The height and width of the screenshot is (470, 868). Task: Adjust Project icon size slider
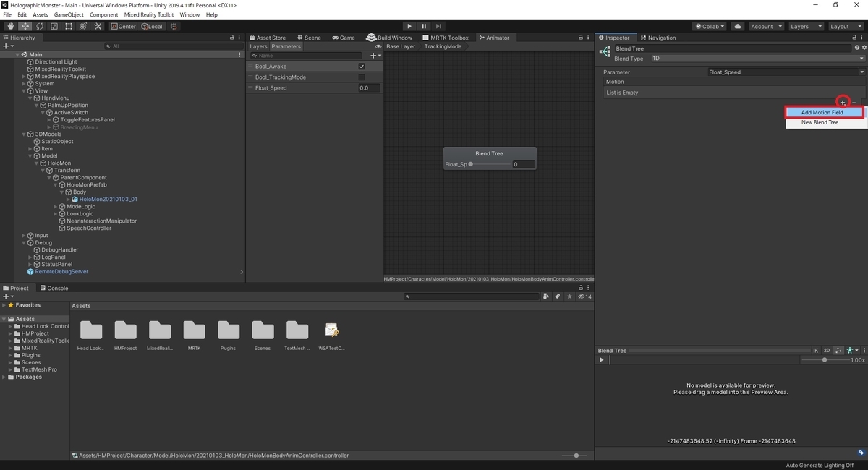click(576, 456)
